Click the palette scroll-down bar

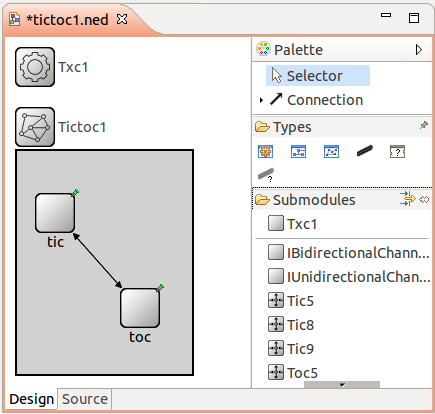pyautogui.click(x=342, y=385)
